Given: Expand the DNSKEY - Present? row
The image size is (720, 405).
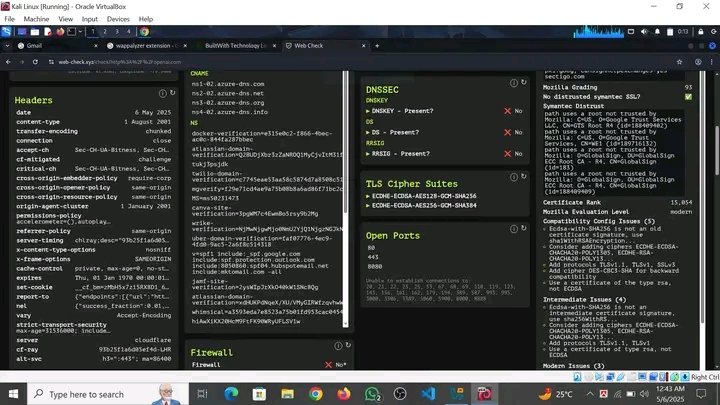Looking at the screenshot, I should click(x=399, y=111).
